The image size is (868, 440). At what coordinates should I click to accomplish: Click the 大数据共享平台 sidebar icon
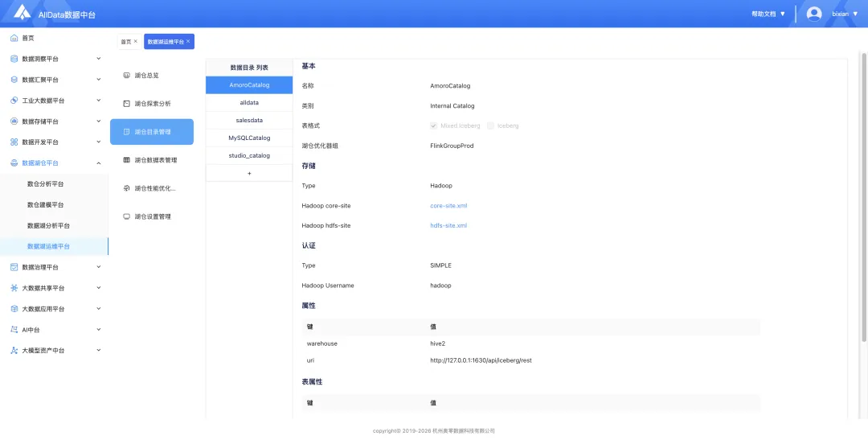pyautogui.click(x=14, y=288)
